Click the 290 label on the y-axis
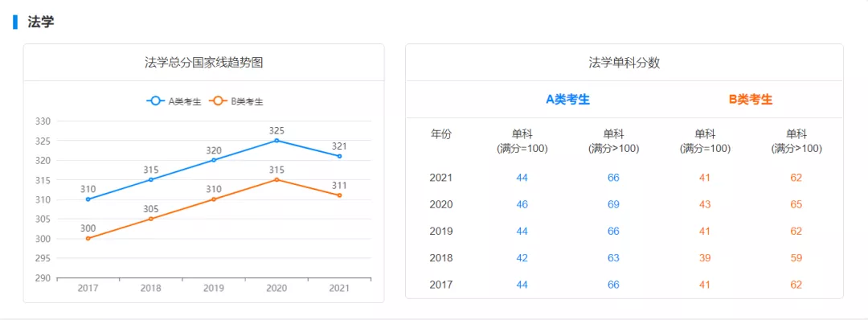Viewport: 868px width, 320px height. [x=43, y=278]
